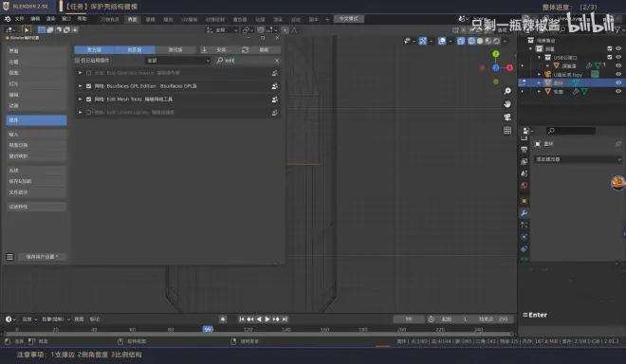Click the install add-on download icon

(205, 49)
